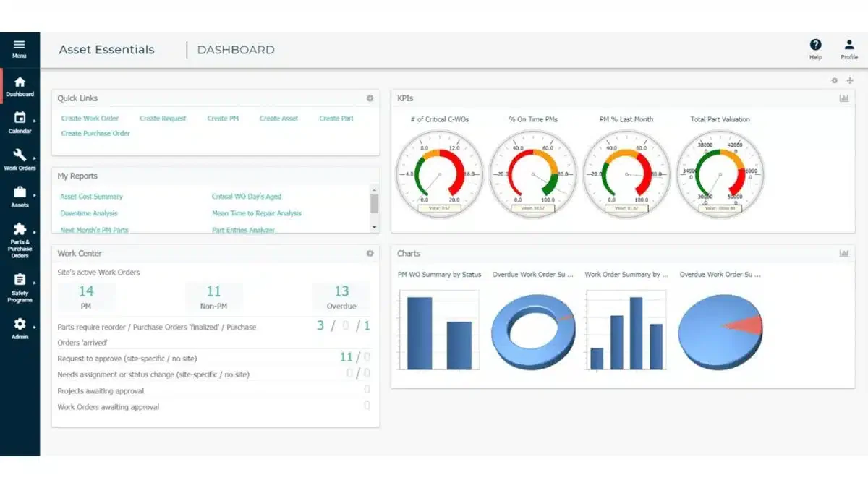Viewport: 868px width, 488px height.
Task: Click the dashboard move arrows icon
Action: tap(850, 80)
